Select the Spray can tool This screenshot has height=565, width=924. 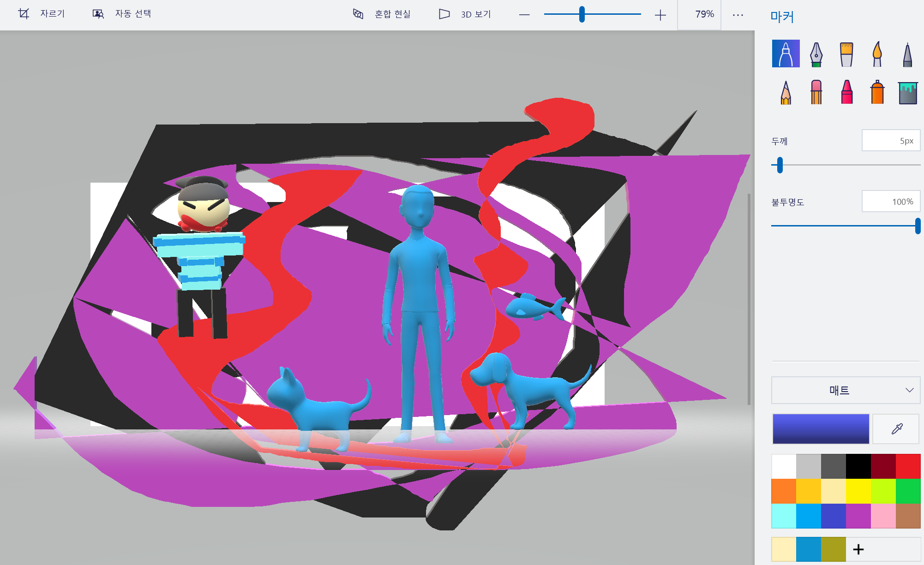click(x=877, y=92)
